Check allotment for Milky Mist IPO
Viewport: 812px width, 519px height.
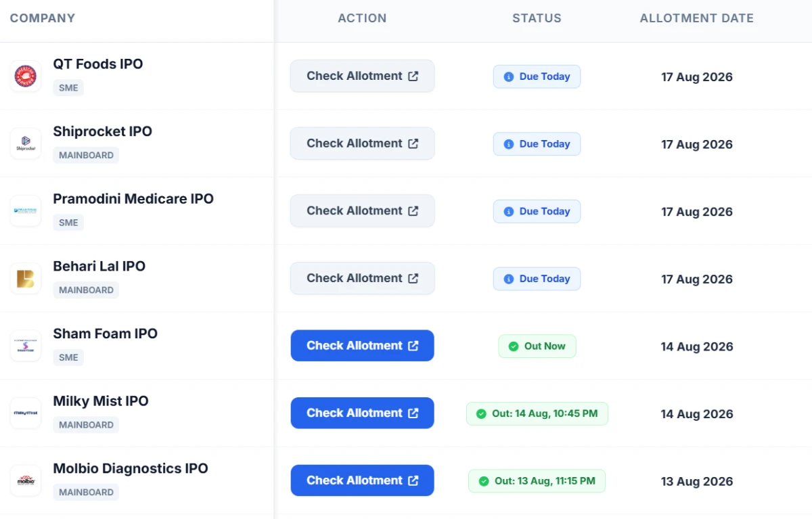363,413
